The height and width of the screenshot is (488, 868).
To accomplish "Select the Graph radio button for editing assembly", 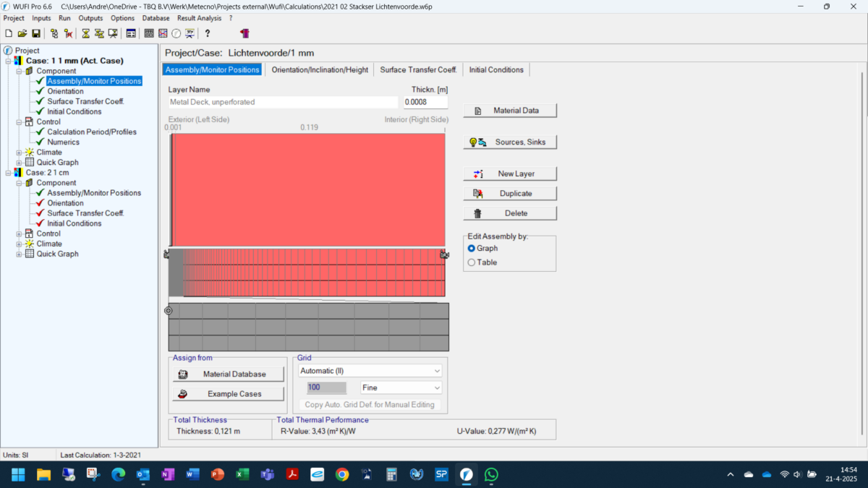I will [472, 248].
